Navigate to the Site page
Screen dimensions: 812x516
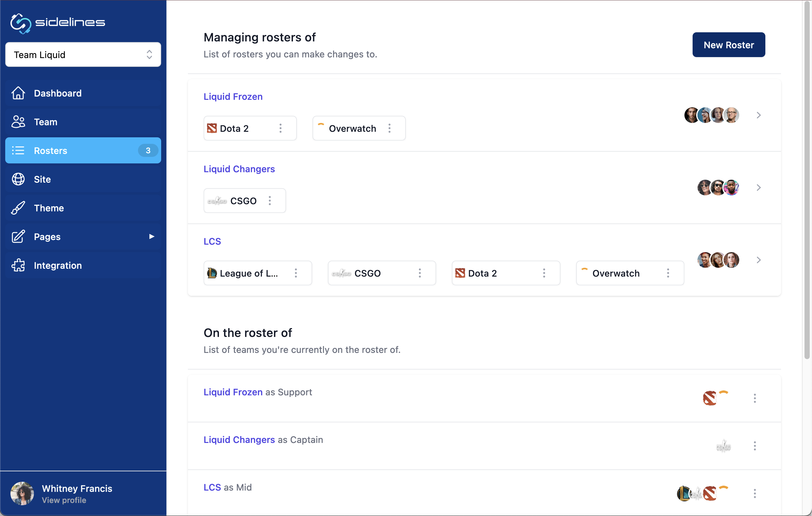[83, 179]
